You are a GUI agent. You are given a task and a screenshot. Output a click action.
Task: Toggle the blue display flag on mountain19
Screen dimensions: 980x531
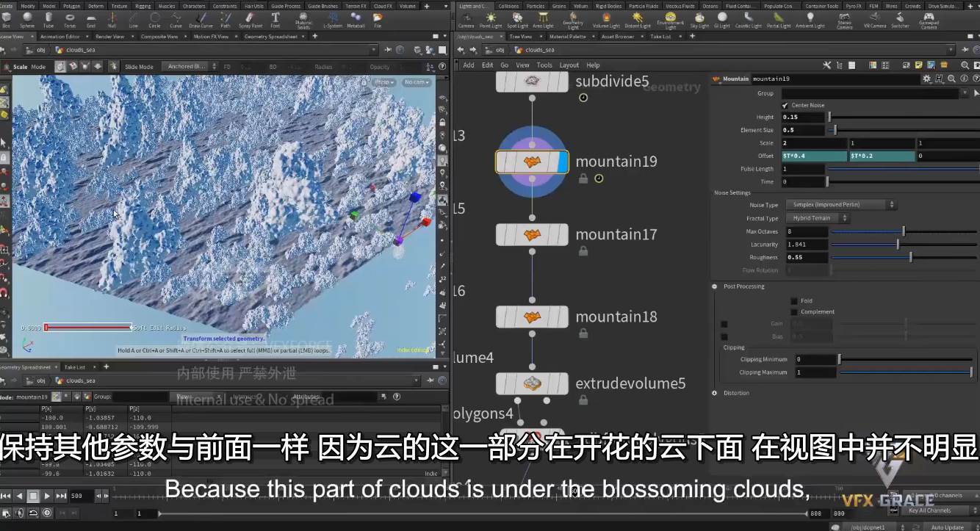point(563,162)
